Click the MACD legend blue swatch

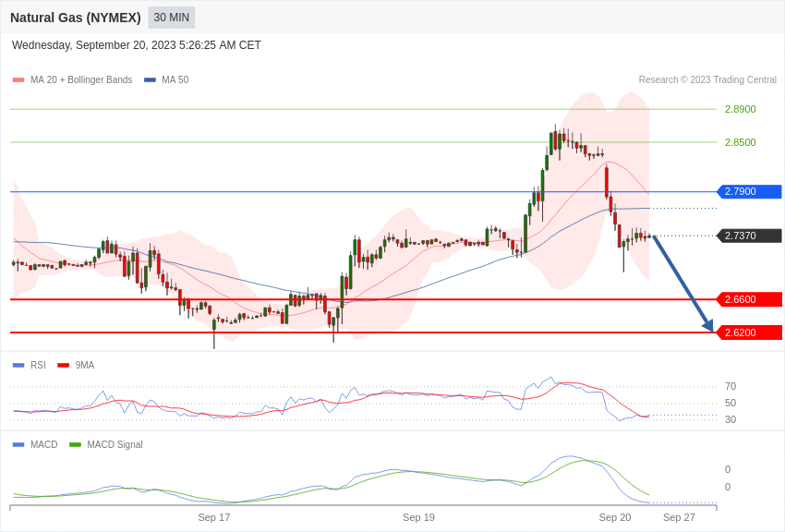click(18, 444)
